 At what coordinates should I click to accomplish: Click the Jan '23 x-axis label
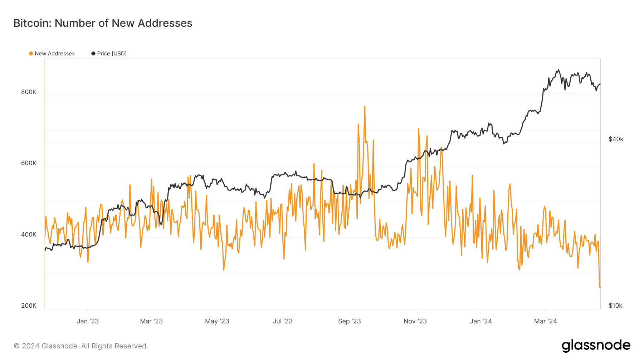point(88,321)
